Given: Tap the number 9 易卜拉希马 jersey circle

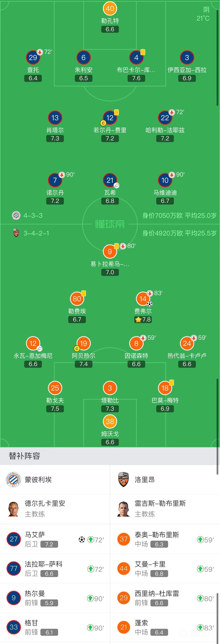Looking at the screenshot, I should pos(110,251).
